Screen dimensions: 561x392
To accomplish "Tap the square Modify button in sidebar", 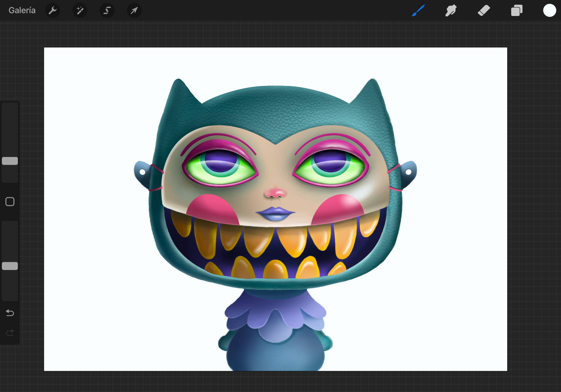I will point(10,202).
